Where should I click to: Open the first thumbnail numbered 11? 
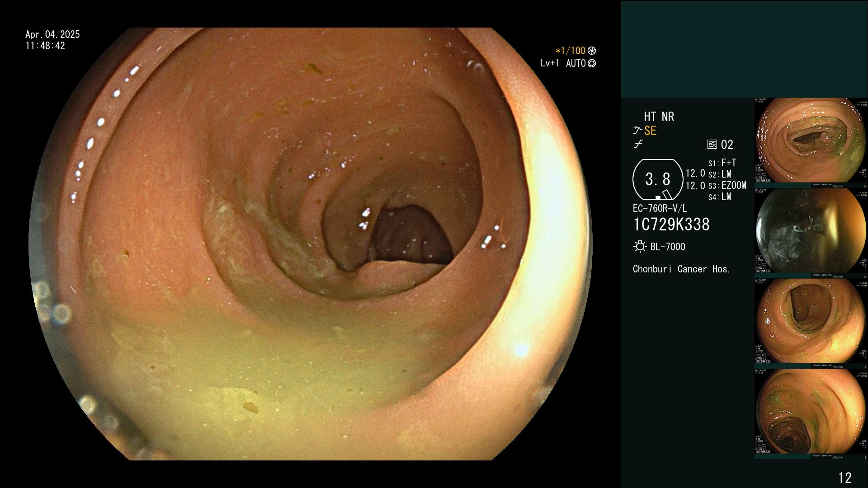click(x=811, y=142)
